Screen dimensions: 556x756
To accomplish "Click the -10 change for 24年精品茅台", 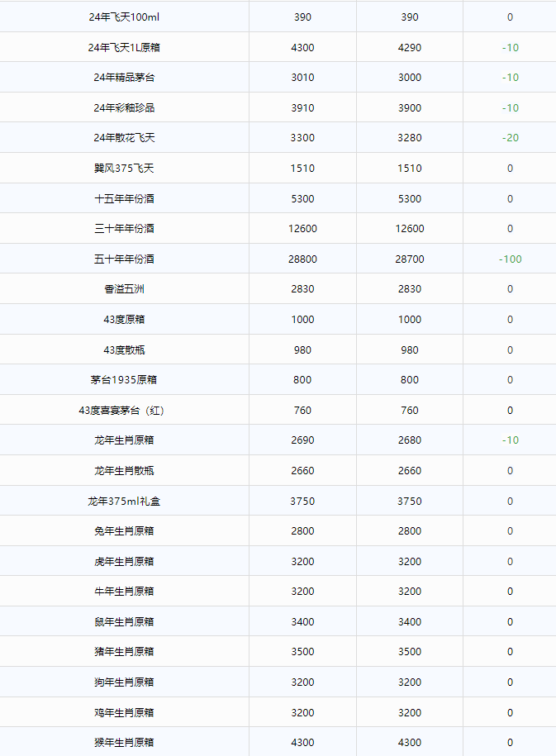I will [511, 78].
